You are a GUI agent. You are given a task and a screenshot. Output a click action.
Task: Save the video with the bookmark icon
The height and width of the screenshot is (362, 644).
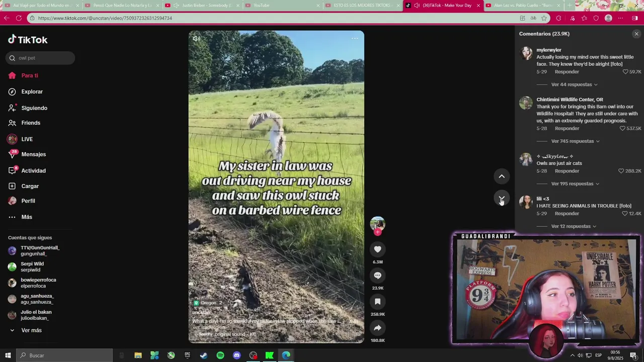point(377,302)
